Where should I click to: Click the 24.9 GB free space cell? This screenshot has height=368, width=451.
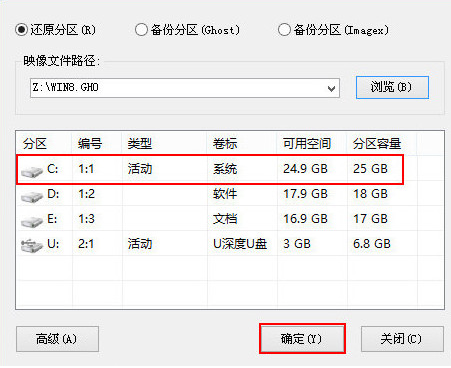pyautogui.click(x=305, y=169)
